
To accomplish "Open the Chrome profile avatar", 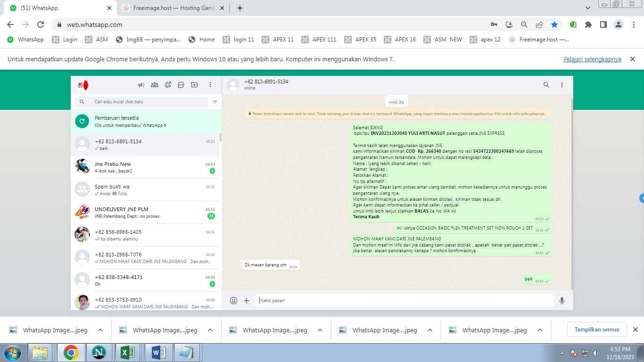I will point(619,25).
